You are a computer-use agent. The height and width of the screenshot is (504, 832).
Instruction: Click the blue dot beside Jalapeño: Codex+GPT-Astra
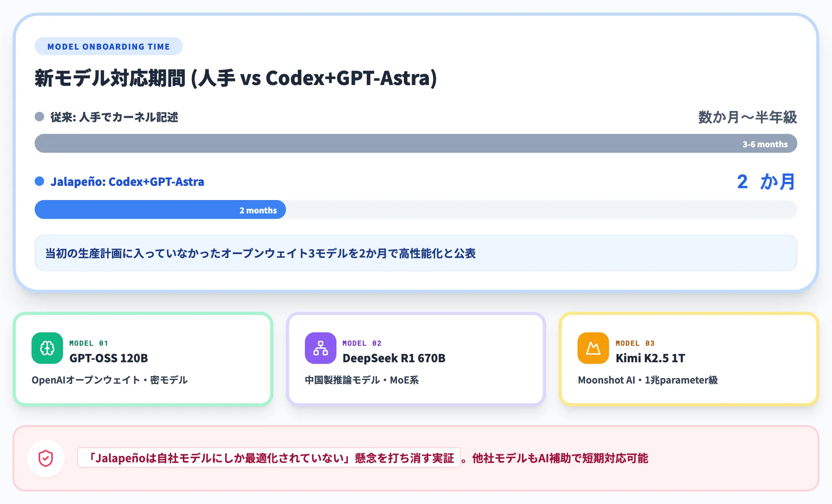click(x=39, y=181)
